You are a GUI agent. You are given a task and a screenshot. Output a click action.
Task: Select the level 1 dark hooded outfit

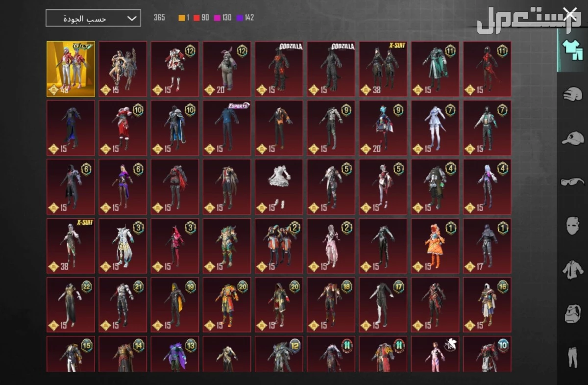pos(487,246)
